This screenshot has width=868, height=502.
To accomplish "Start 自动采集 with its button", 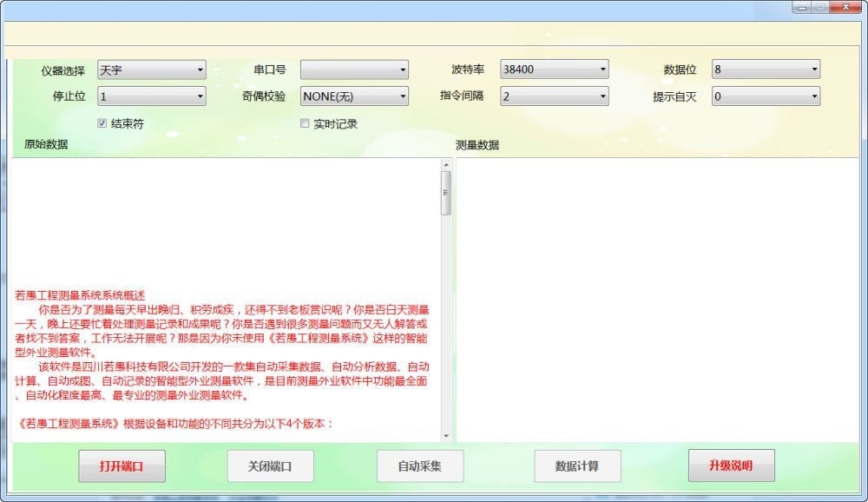I will point(420,466).
